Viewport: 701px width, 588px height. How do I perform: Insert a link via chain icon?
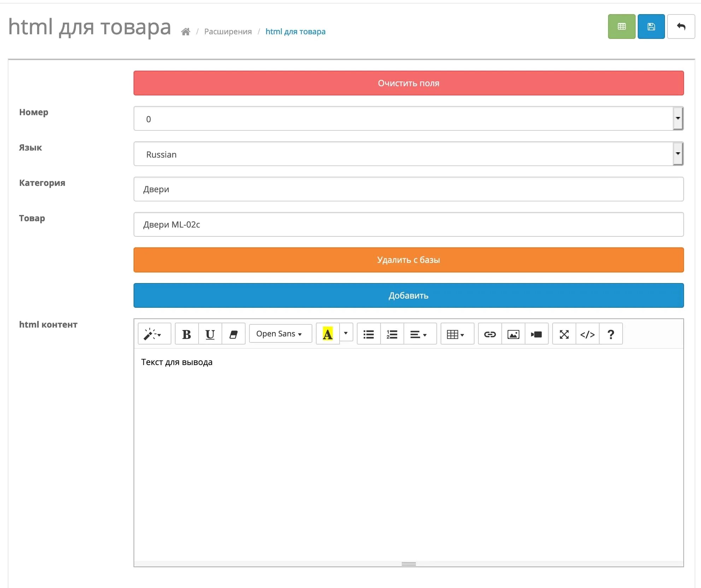click(490, 334)
